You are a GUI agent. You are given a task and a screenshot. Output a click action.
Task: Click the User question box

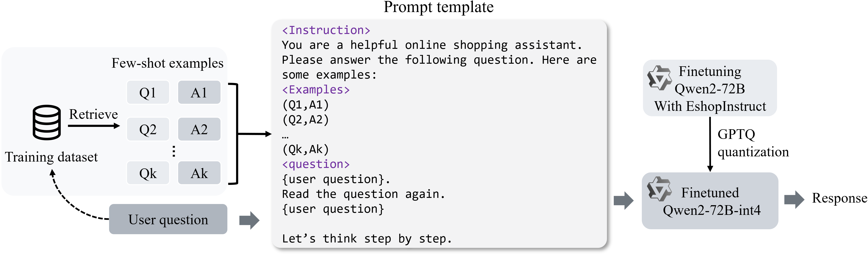(168, 219)
